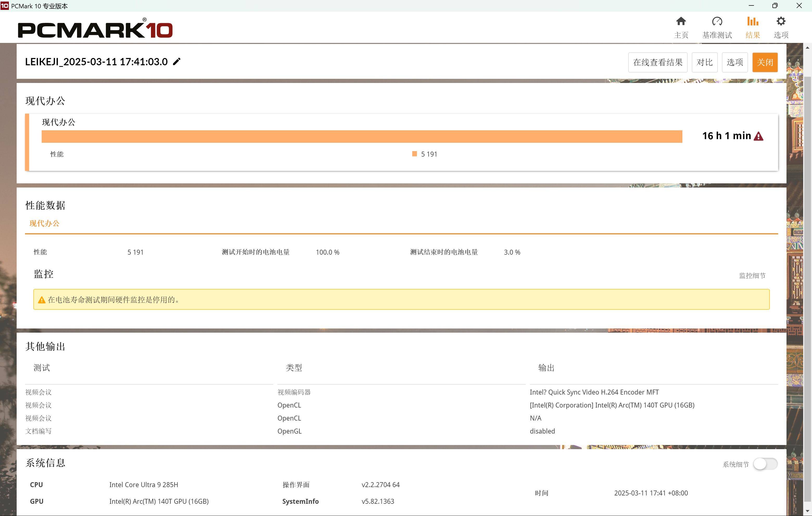Click the scrollbar down arrow
The image size is (812, 516).
pos(807,512)
